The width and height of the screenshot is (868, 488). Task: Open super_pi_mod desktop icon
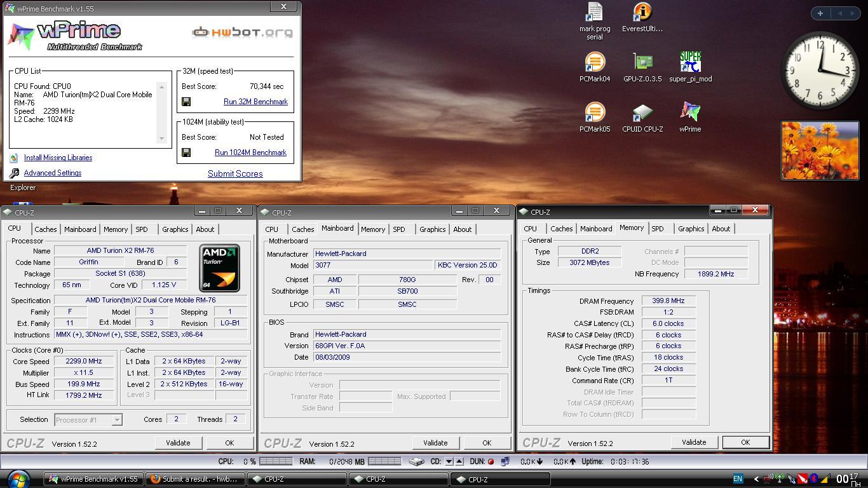tap(690, 67)
